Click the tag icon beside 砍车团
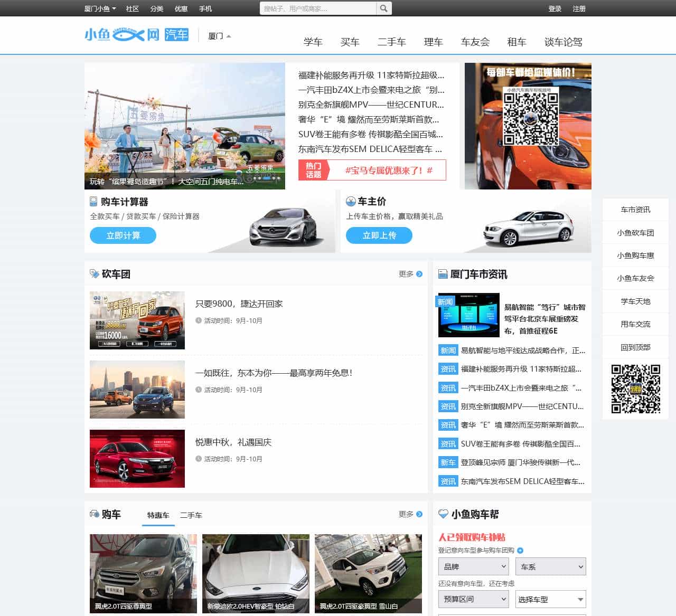 click(x=94, y=274)
